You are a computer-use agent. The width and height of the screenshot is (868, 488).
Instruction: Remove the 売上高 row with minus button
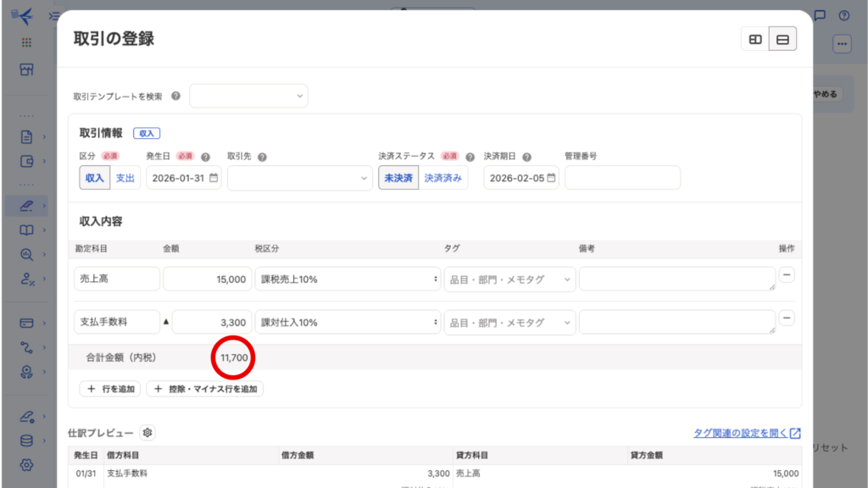point(787,274)
